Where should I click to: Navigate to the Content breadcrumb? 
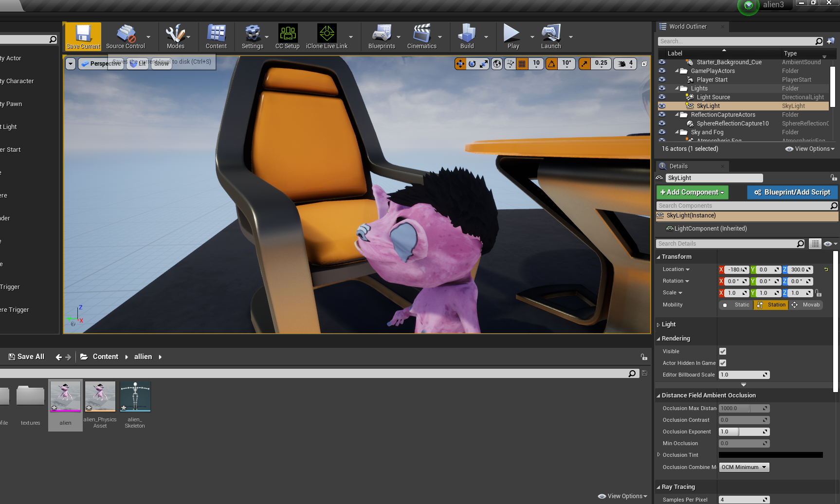click(x=105, y=357)
